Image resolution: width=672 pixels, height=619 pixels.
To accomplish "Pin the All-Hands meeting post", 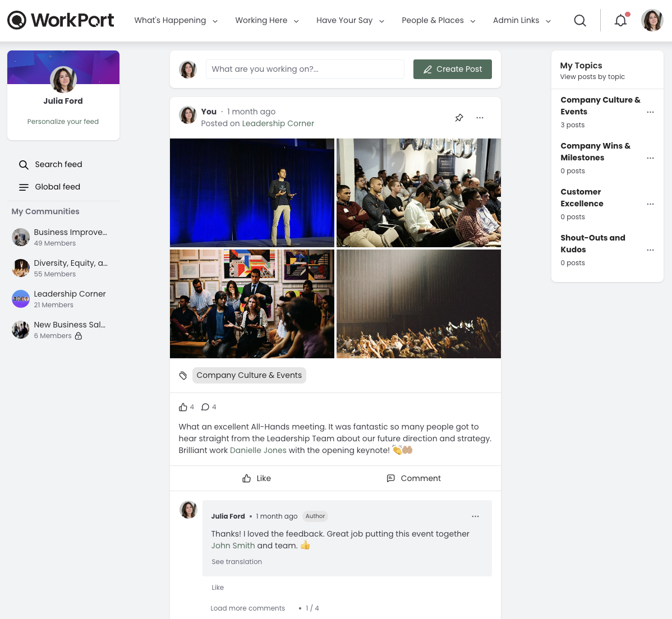I will pyautogui.click(x=459, y=118).
